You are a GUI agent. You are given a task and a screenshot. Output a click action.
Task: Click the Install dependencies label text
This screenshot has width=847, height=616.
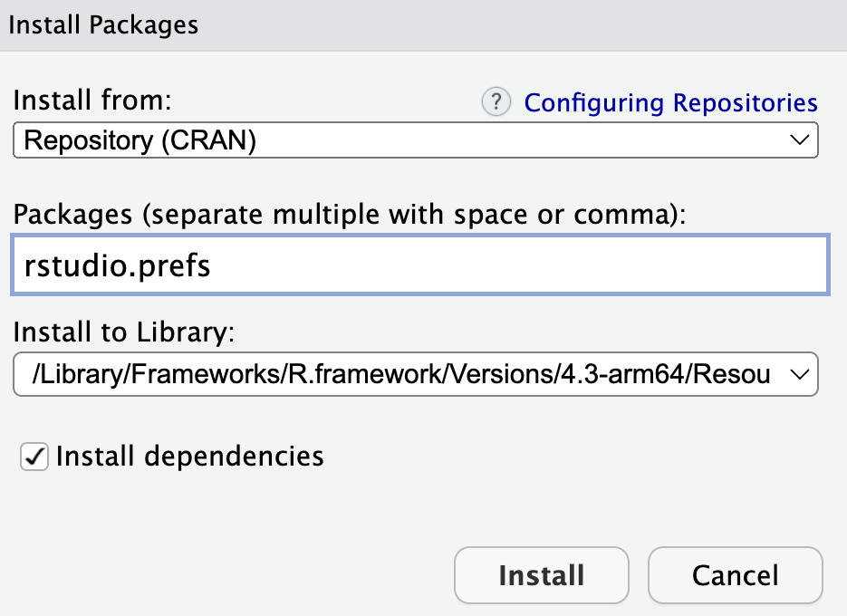[x=189, y=456]
